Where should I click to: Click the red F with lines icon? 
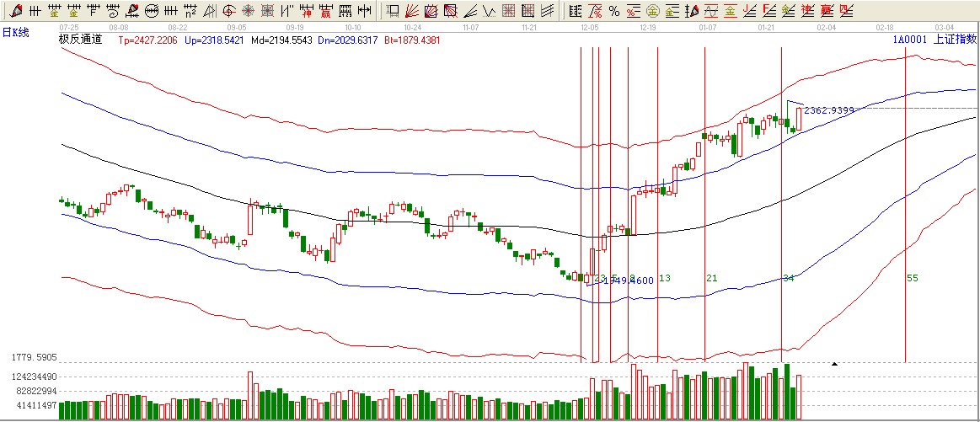pyautogui.click(x=767, y=11)
